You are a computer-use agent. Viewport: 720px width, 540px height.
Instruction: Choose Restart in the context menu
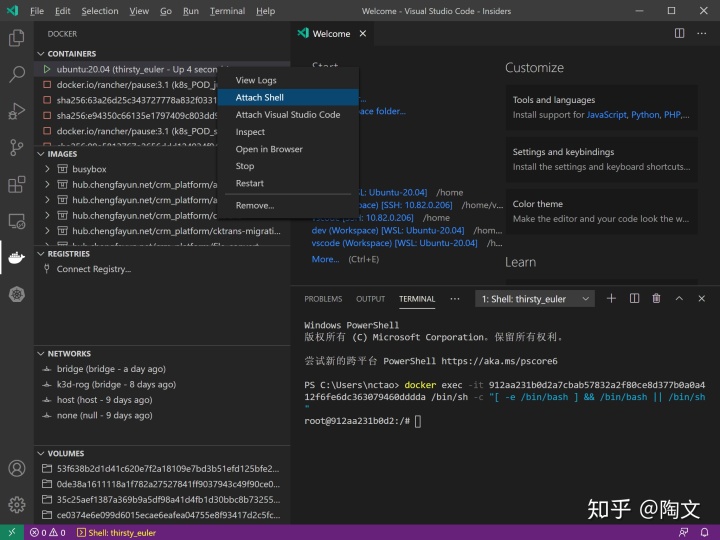288,183
